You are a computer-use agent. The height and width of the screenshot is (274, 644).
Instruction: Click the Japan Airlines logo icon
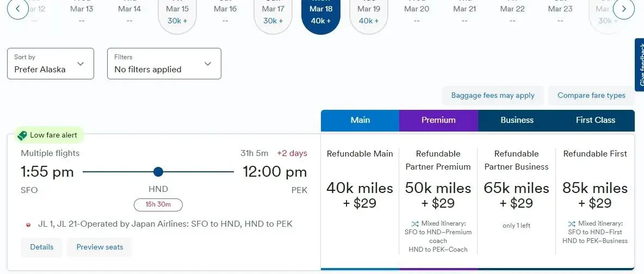coord(28,225)
